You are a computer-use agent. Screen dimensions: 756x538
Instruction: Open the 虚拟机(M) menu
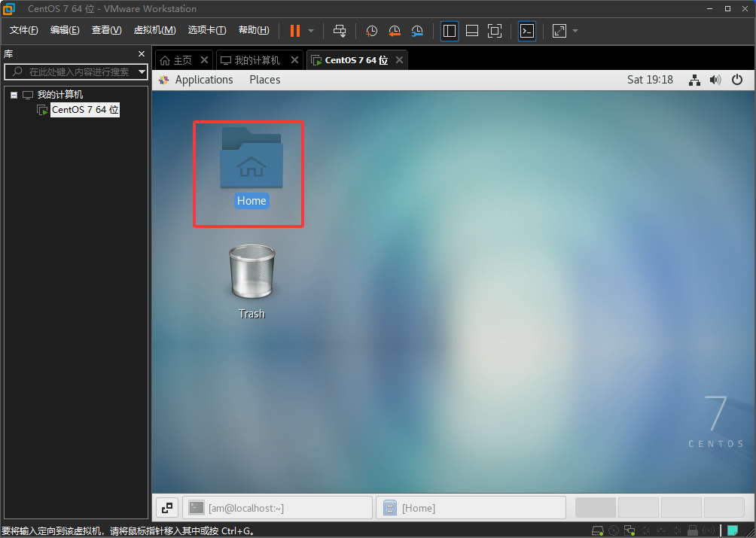(x=154, y=30)
